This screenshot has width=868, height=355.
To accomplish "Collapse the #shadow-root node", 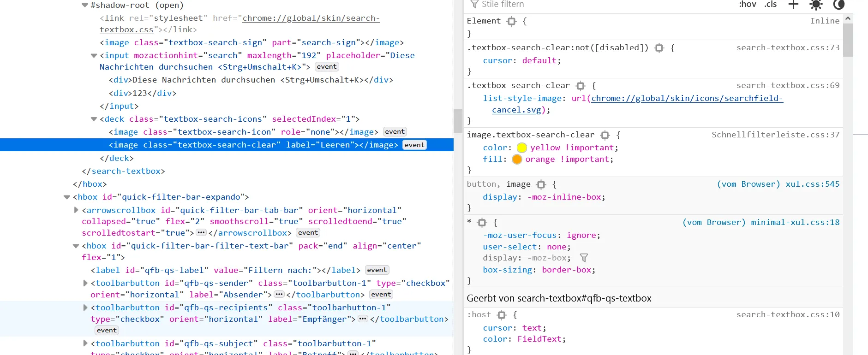I will tap(84, 6).
